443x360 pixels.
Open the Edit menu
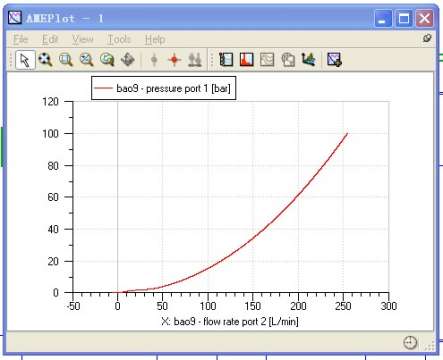[x=50, y=39]
